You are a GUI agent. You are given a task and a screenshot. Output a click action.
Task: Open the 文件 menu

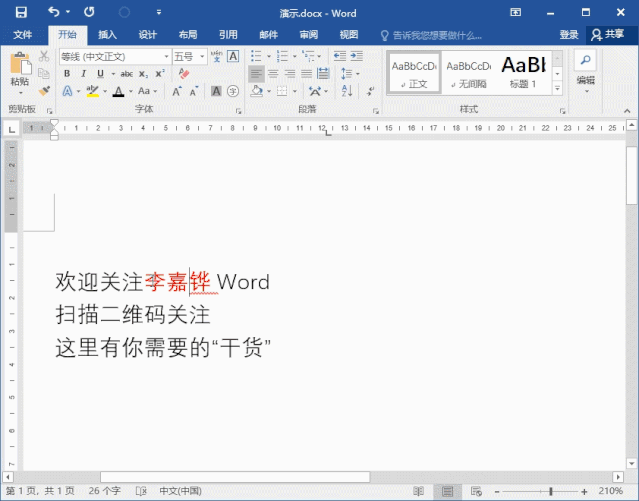22,35
